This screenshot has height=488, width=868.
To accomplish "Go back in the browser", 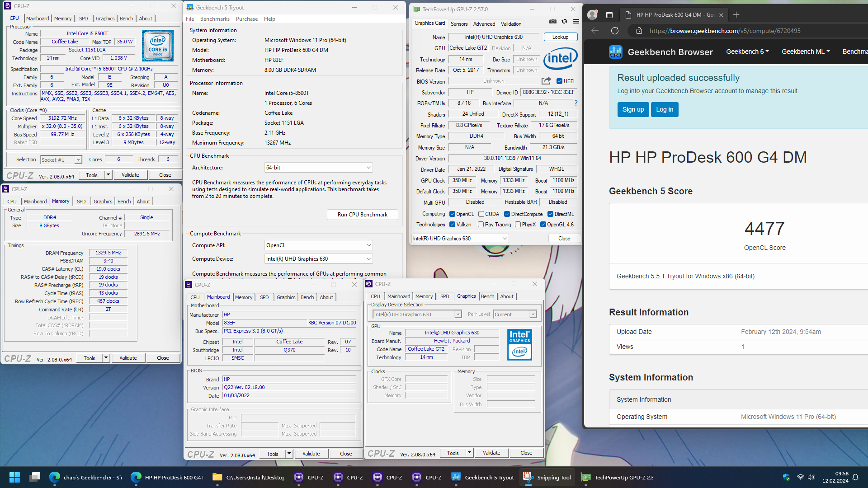I will click(595, 31).
